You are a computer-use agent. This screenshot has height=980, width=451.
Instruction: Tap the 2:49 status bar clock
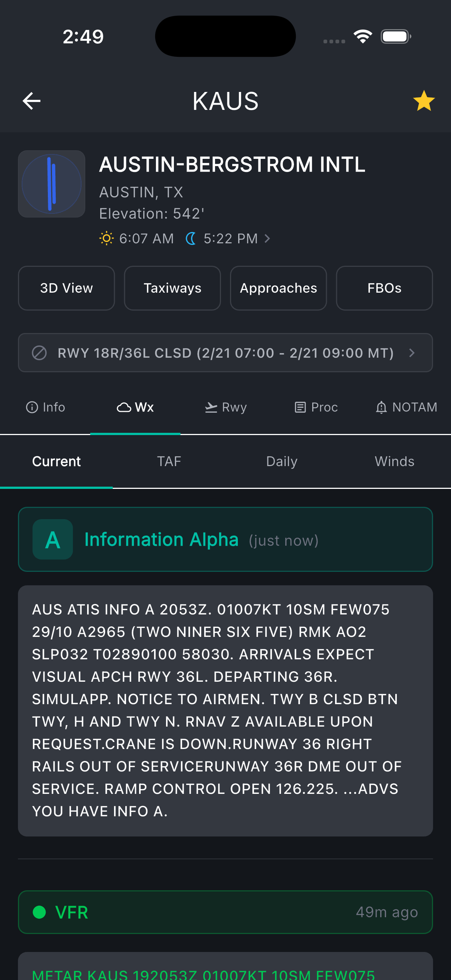click(83, 37)
